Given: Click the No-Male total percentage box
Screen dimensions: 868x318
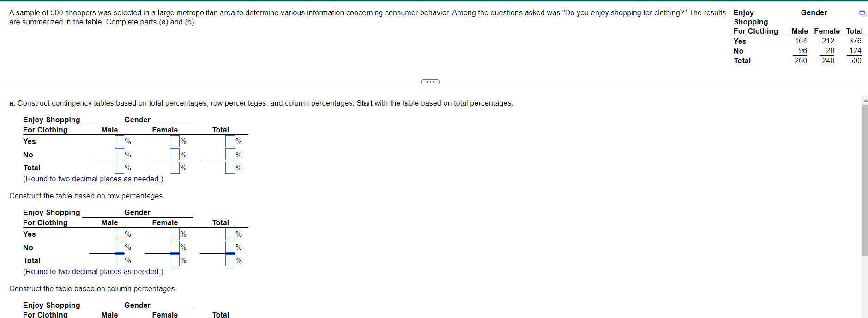Looking at the screenshot, I should click(x=119, y=154).
